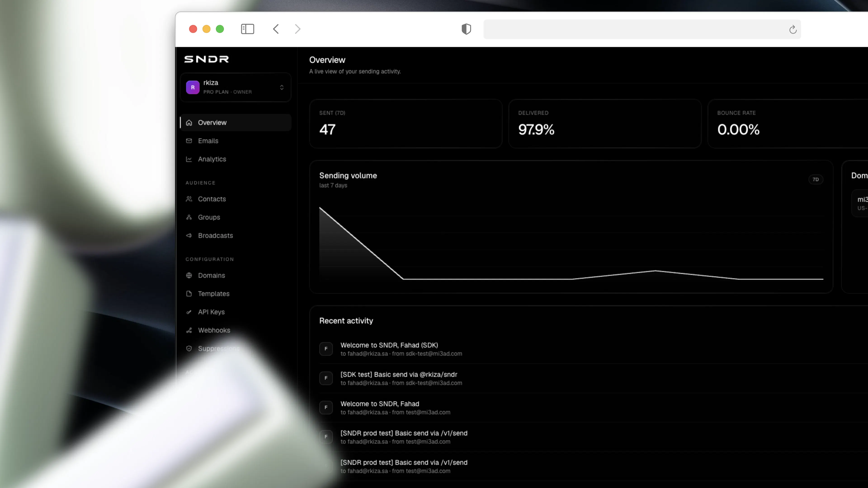Click the "CONFIGURATION" section label
868x488 pixels.
pyautogui.click(x=210, y=259)
